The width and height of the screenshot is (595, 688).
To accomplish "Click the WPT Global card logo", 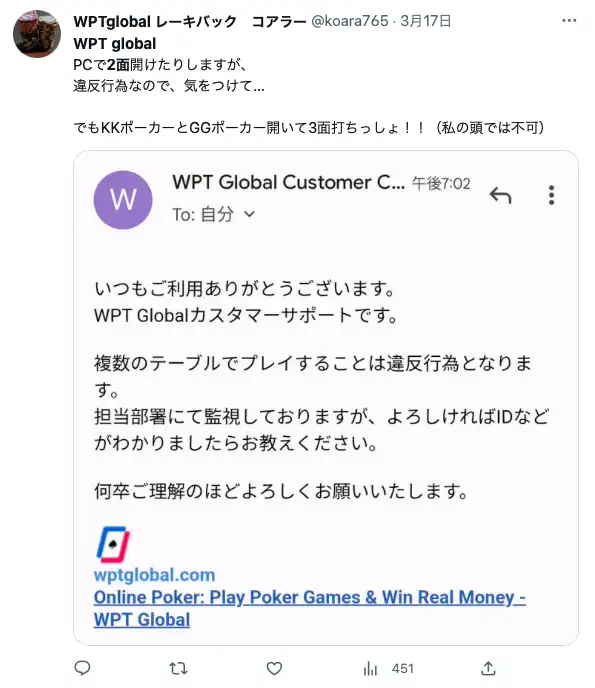I will tap(113, 544).
